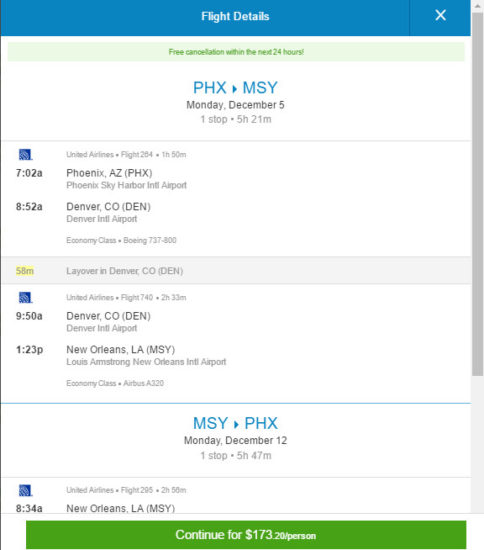This screenshot has width=484, height=550.
Task: Select the PHX to MSY route heading
Action: point(235,88)
